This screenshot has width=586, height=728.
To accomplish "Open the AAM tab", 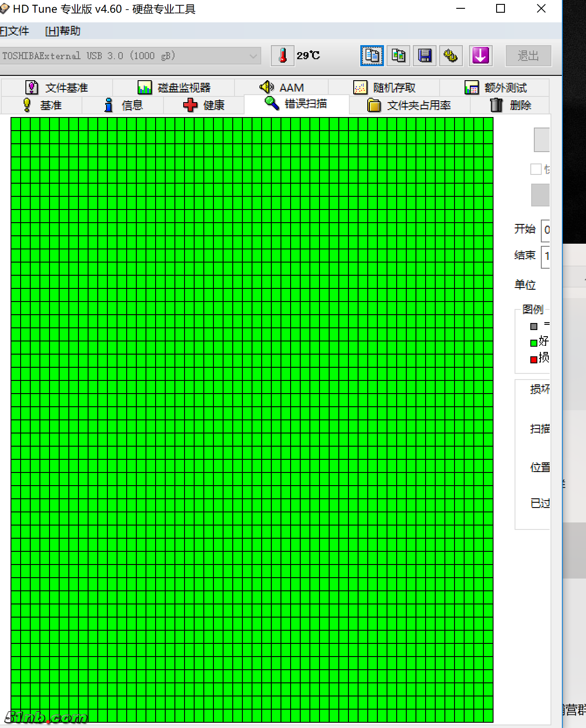I will click(x=282, y=88).
